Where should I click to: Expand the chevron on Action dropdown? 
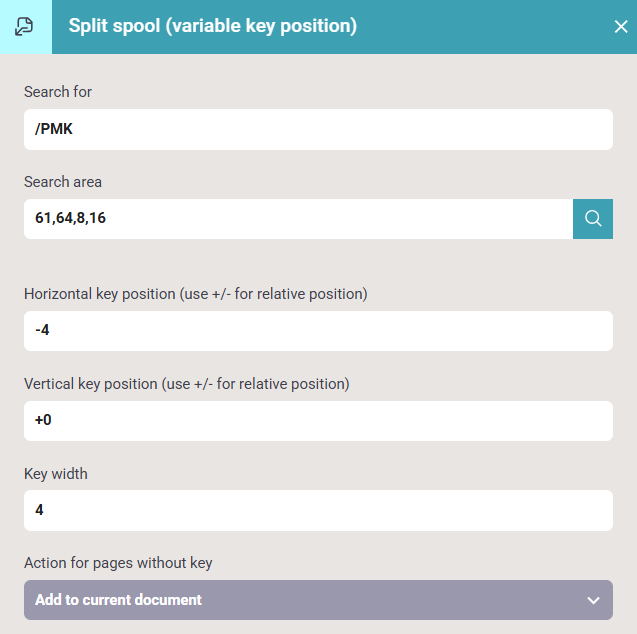(x=594, y=600)
